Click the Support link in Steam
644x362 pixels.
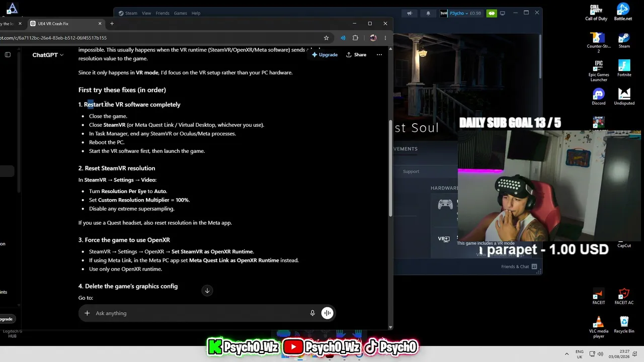[x=411, y=171]
